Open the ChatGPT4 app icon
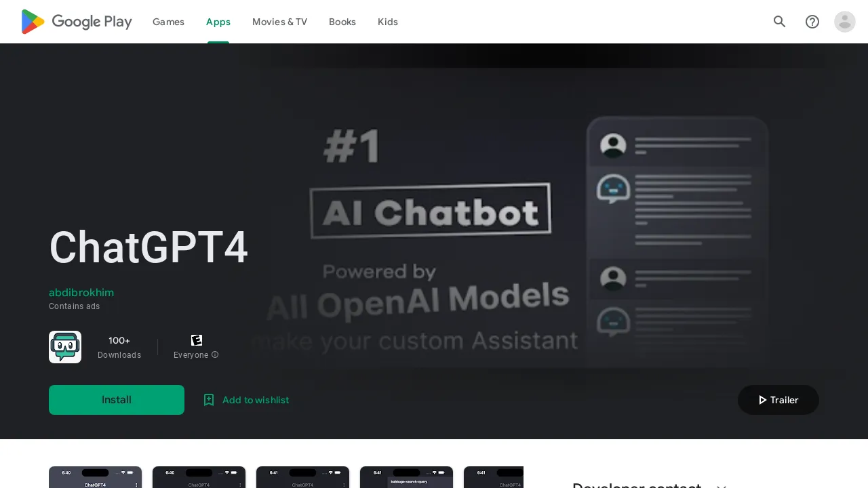This screenshot has height=488, width=868. point(65,347)
